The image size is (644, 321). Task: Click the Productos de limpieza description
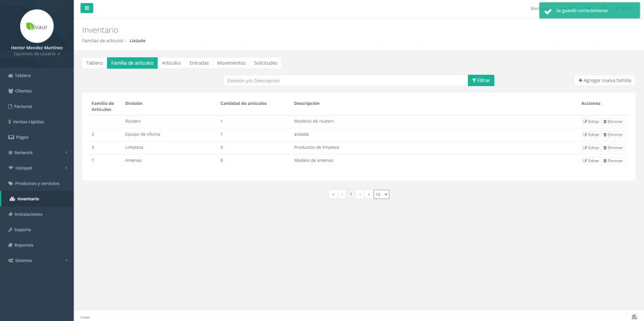click(317, 147)
